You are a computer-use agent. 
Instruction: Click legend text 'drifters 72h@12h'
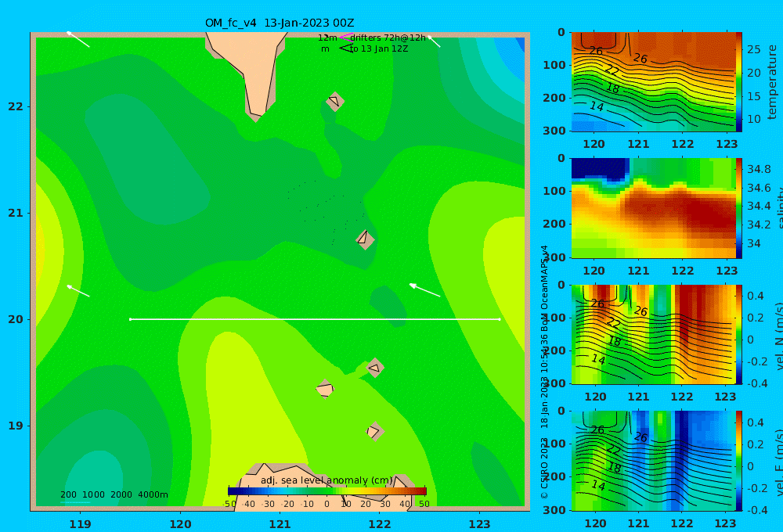[388, 38]
